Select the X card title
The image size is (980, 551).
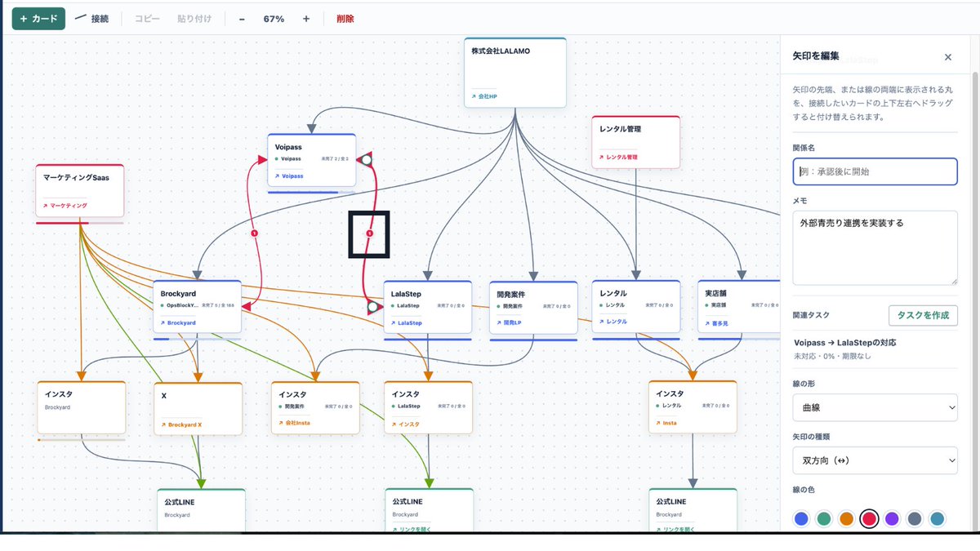(x=164, y=395)
